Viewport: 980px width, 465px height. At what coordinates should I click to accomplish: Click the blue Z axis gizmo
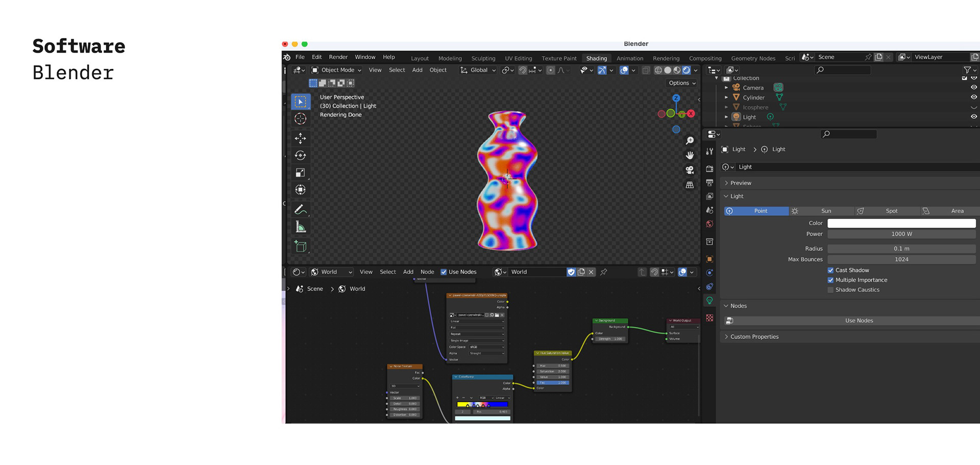[x=676, y=98]
